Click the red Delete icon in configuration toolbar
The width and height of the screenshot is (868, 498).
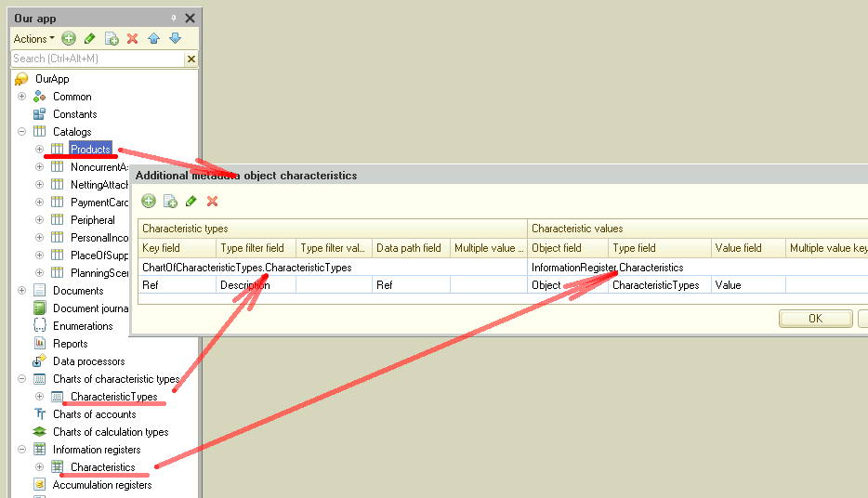pos(132,39)
